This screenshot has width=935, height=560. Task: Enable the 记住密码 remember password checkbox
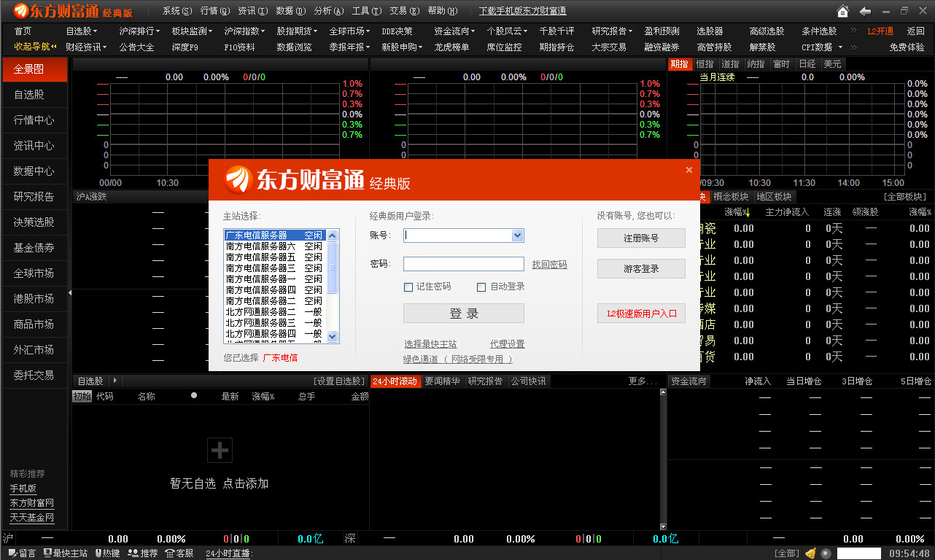408,287
